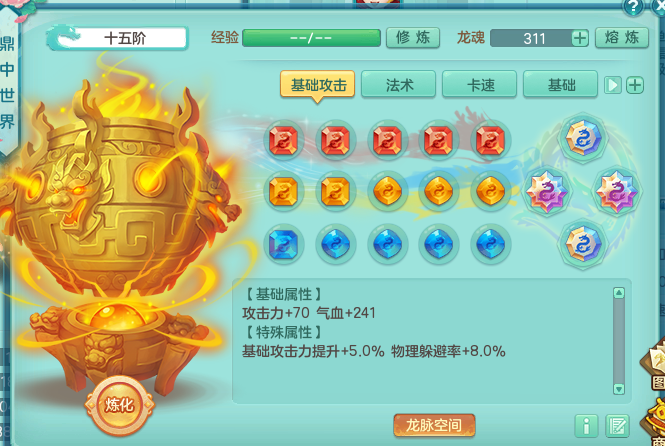Viewport: 665px width, 446px height.
Task: Click the first square orange dragon gem
Action: (x=284, y=192)
